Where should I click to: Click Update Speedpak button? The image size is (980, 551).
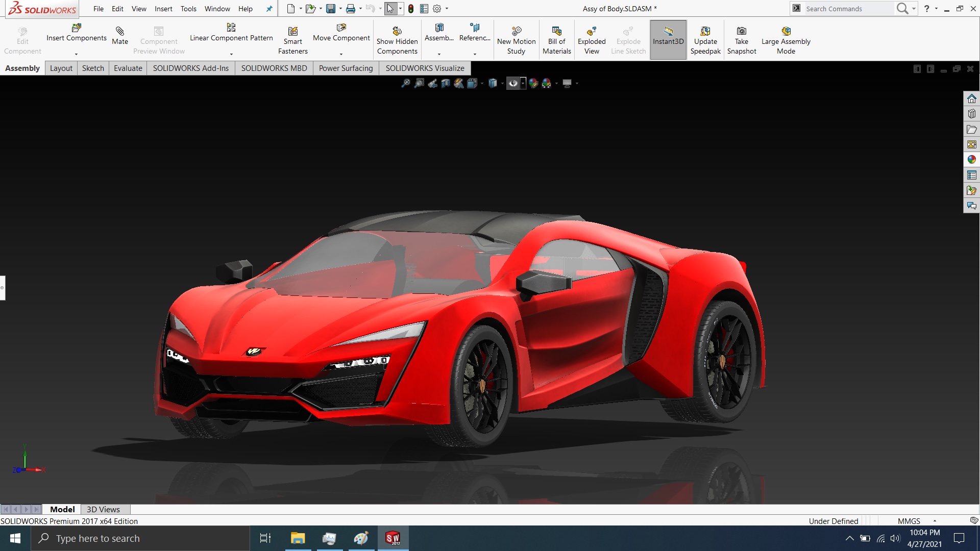(705, 39)
